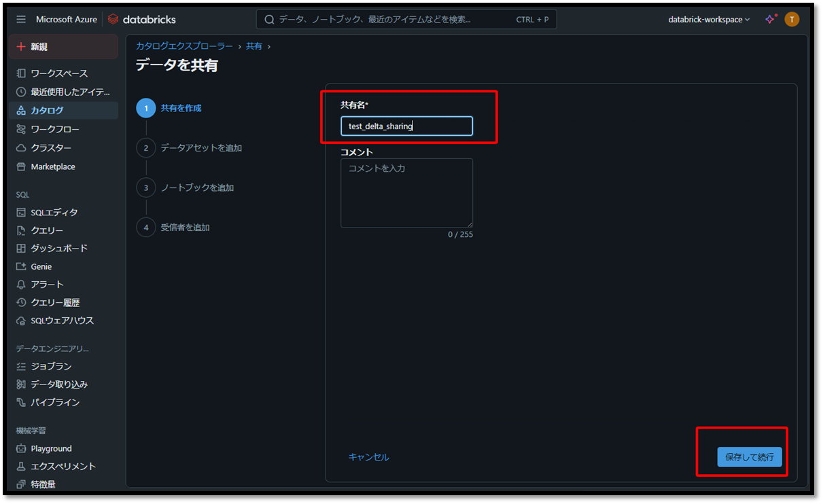The height and width of the screenshot is (504, 823).
Task: Click the data ingestion icon
Action: point(21,384)
